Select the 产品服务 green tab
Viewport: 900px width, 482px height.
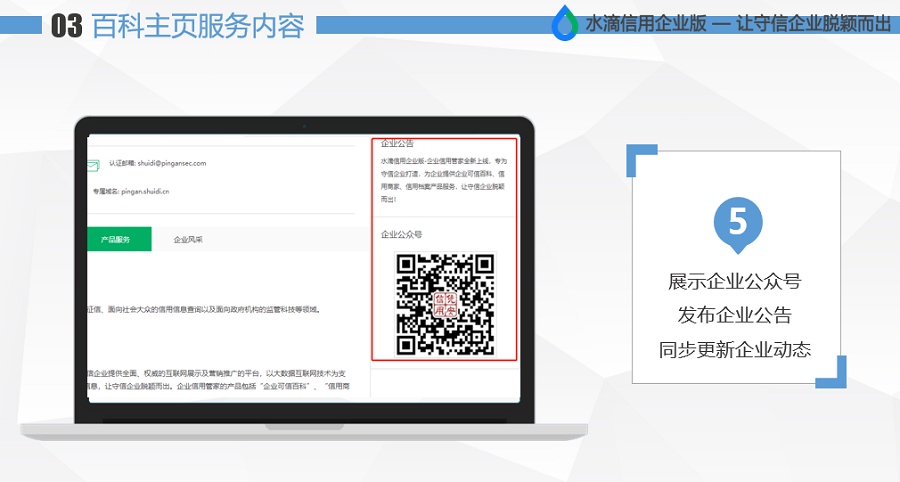point(119,239)
